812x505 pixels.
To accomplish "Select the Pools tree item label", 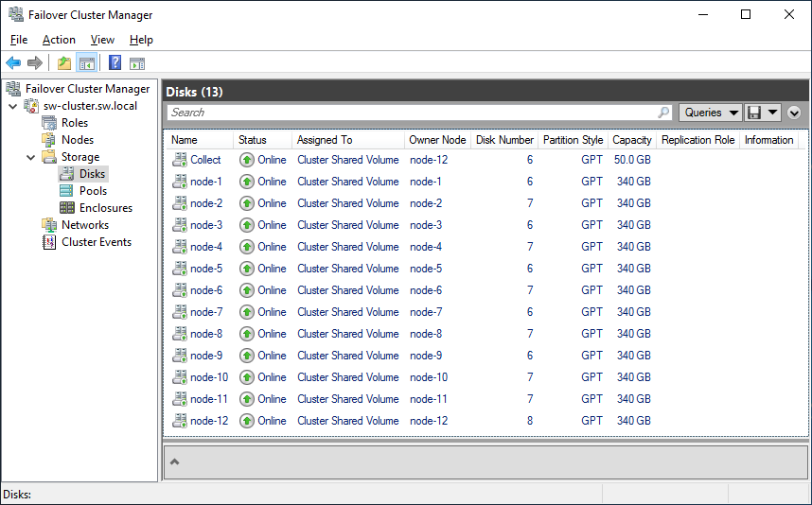I will (x=93, y=191).
